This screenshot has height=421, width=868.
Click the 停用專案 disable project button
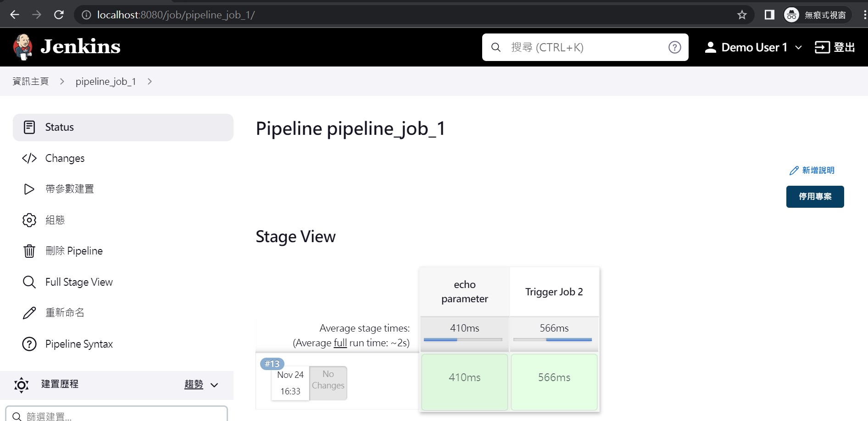pyautogui.click(x=815, y=196)
